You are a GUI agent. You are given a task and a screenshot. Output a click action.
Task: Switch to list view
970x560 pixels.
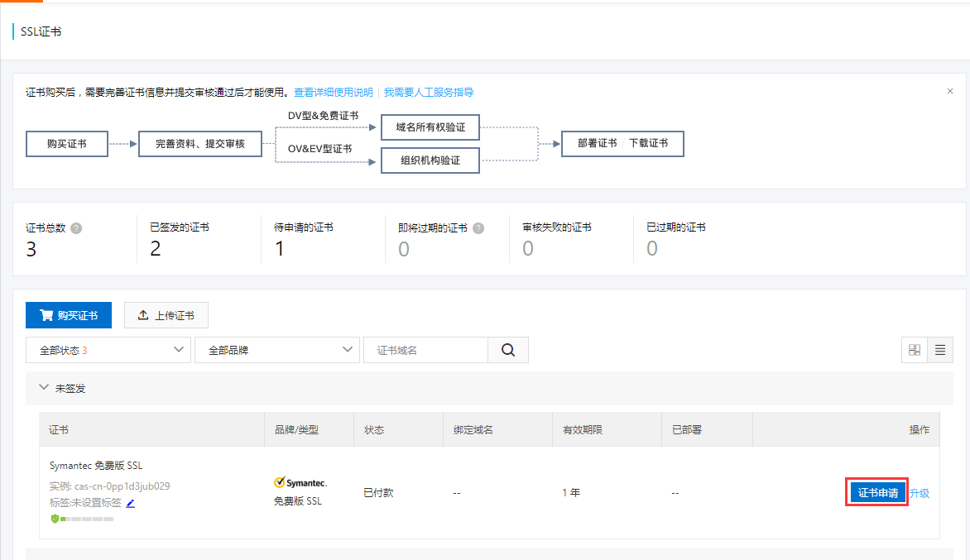940,350
